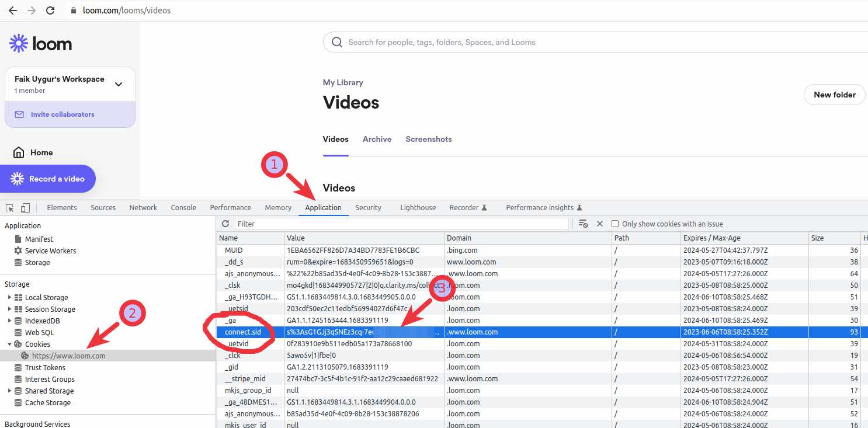Viewport: 868px width, 428px height.
Task: Select the __stripe_mid cookie row
Action: tap(542, 379)
